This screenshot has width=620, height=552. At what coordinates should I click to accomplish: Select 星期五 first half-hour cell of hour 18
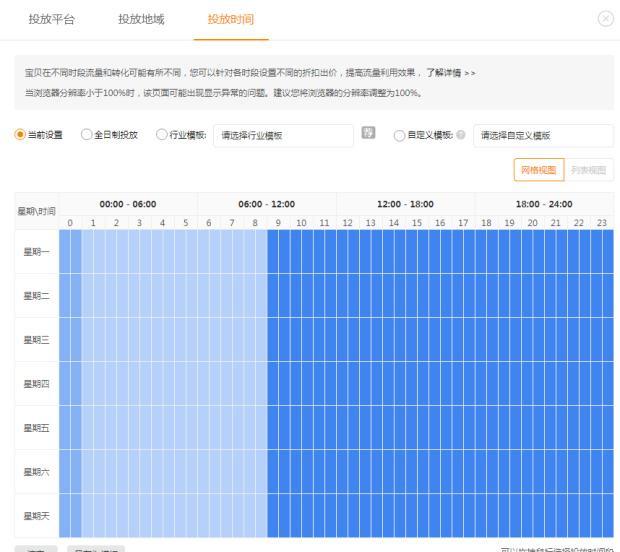(x=481, y=427)
